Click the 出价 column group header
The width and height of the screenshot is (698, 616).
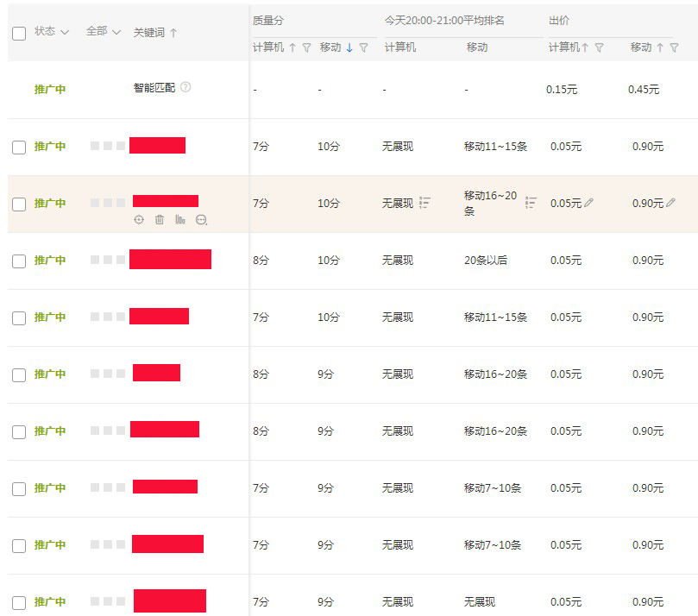point(559,21)
